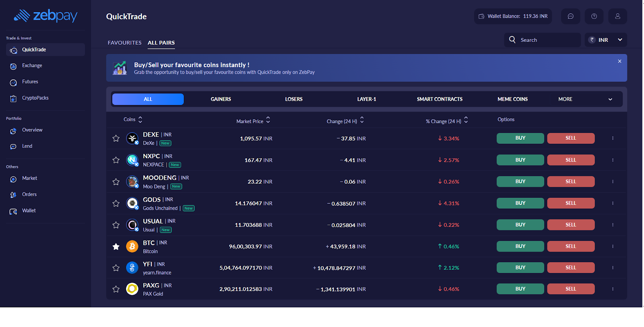Favourite the GODS coin star
644x327 pixels.
click(116, 203)
